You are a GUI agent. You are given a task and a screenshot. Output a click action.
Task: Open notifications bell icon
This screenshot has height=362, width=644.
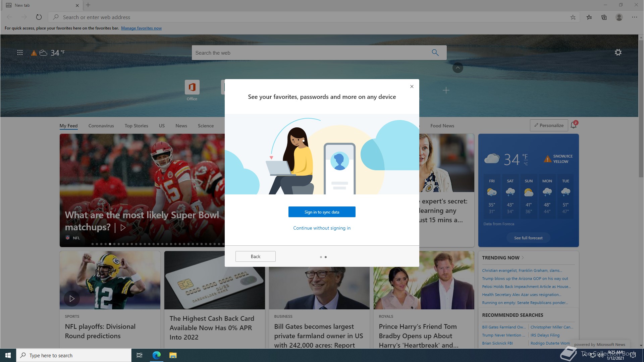[574, 125]
